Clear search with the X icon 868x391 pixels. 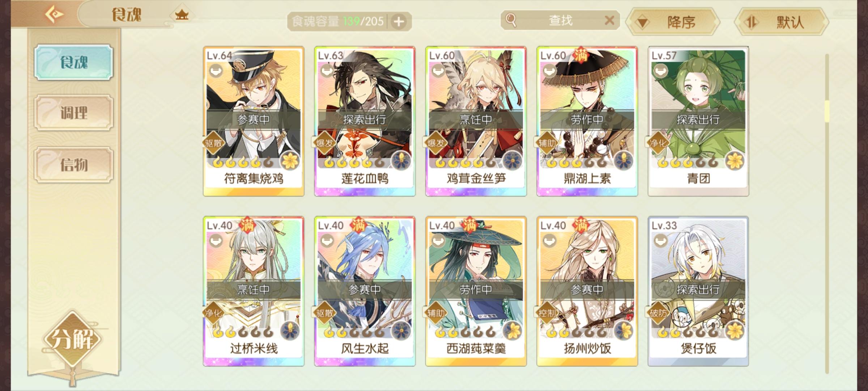tap(609, 20)
